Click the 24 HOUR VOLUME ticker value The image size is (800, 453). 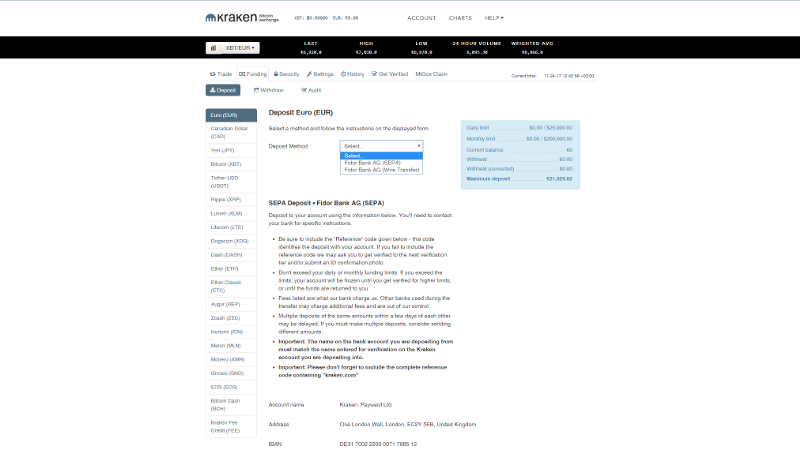pyautogui.click(x=477, y=53)
